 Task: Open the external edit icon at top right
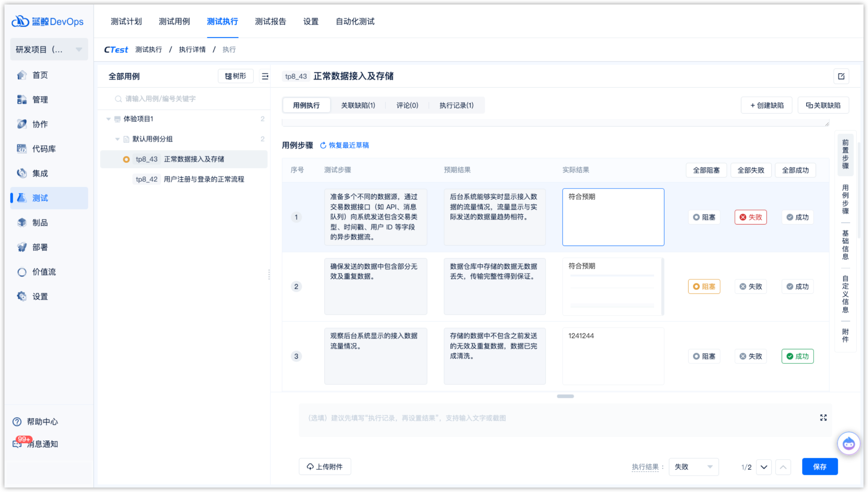pyautogui.click(x=841, y=76)
